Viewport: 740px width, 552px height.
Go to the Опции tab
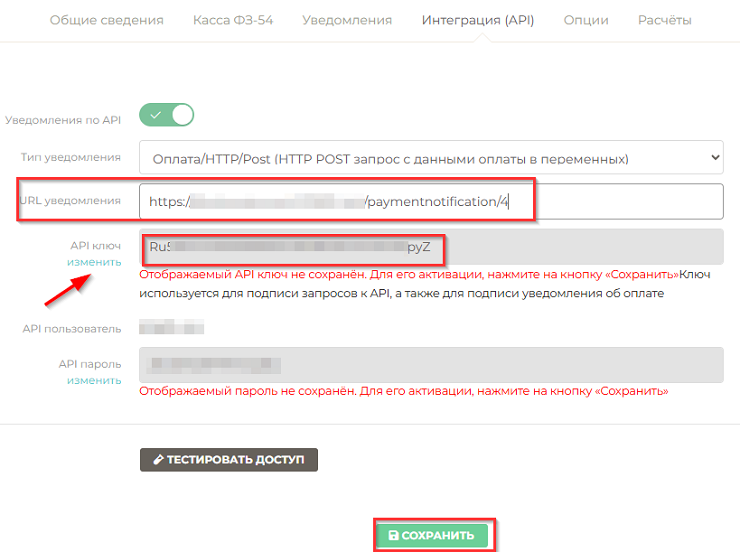click(586, 20)
